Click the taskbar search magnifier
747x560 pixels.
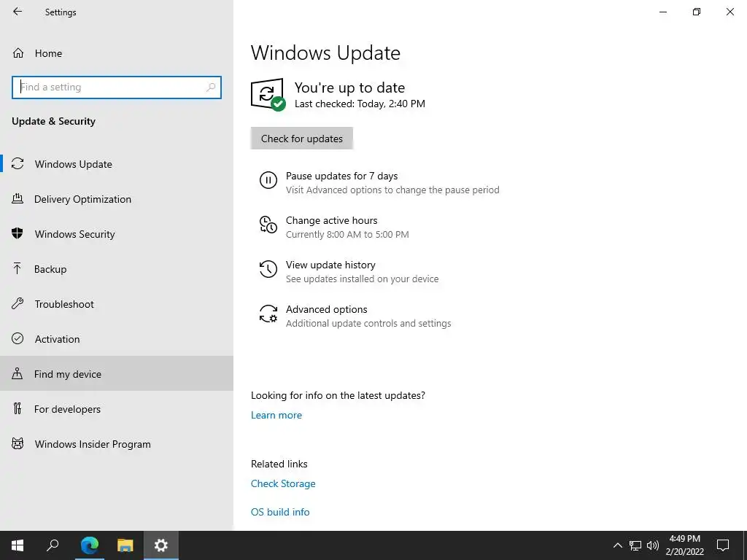(53, 545)
